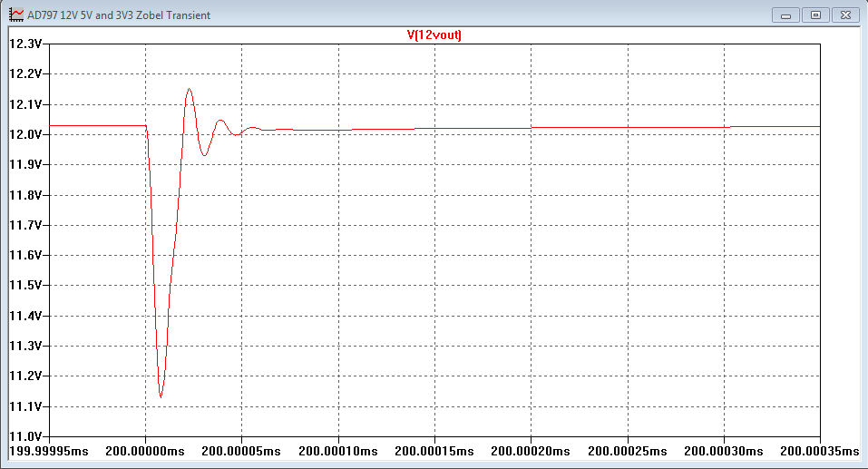Click the 11.0V vertical axis label
Viewport: 868px width, 469px height.
(x=25, y=437)
